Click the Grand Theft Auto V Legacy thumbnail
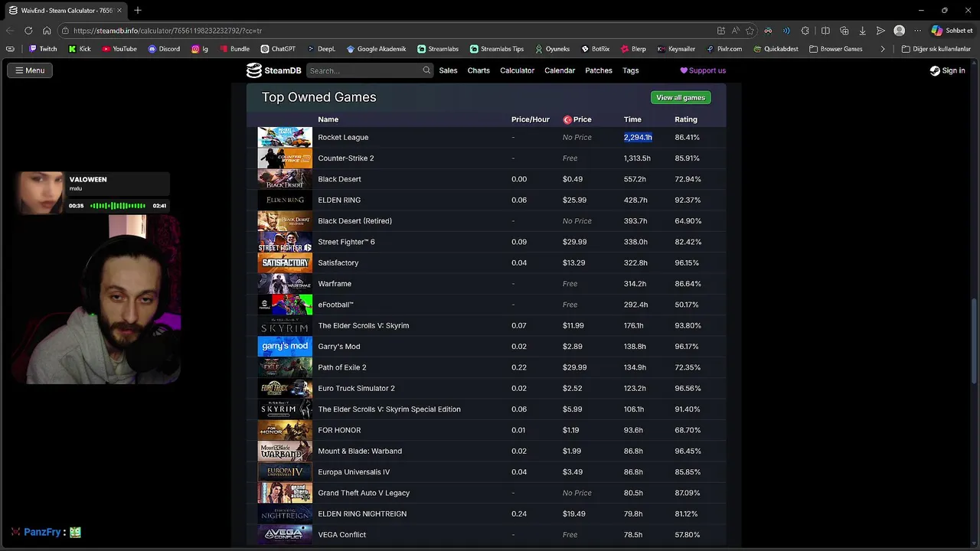The width and height of the screenshot is (980, 551). click(x=285, y=493)
